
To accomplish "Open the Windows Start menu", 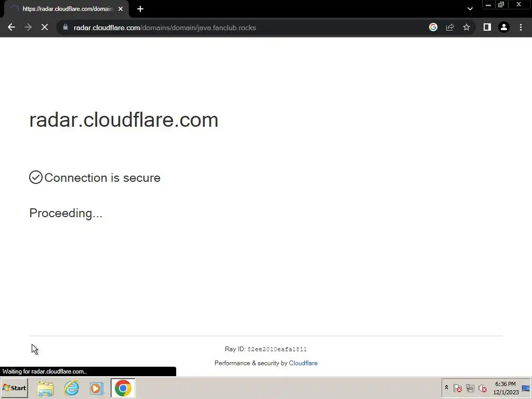I will click(14, 388).
